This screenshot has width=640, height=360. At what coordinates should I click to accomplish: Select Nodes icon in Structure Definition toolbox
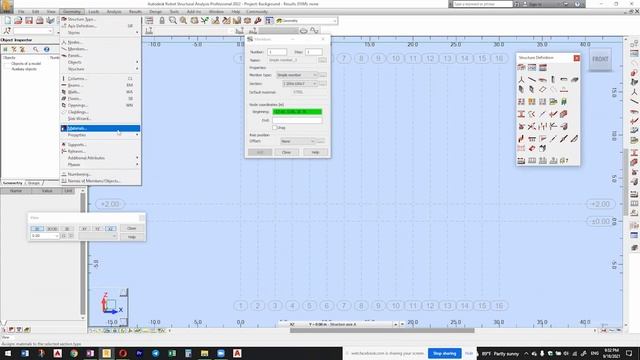521,80
